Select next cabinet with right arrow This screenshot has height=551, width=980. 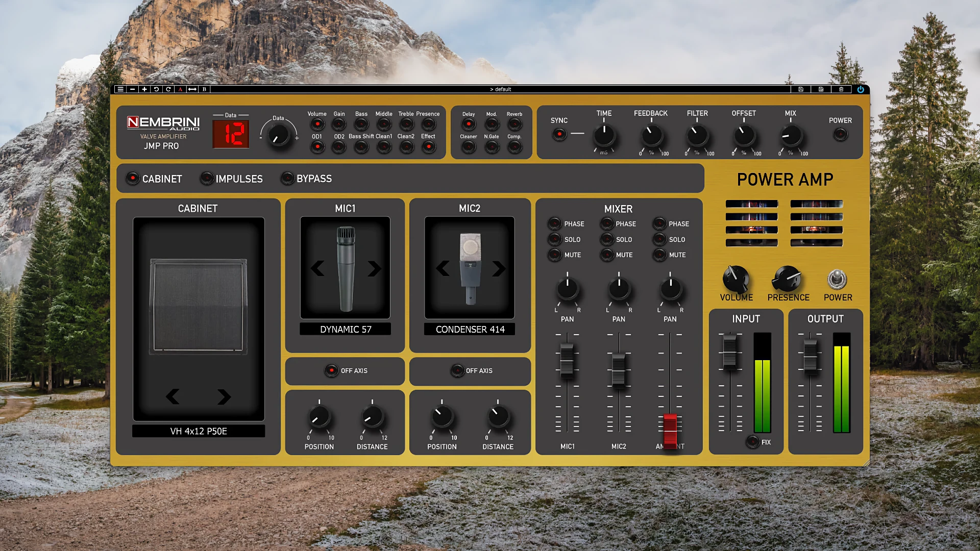224,396
